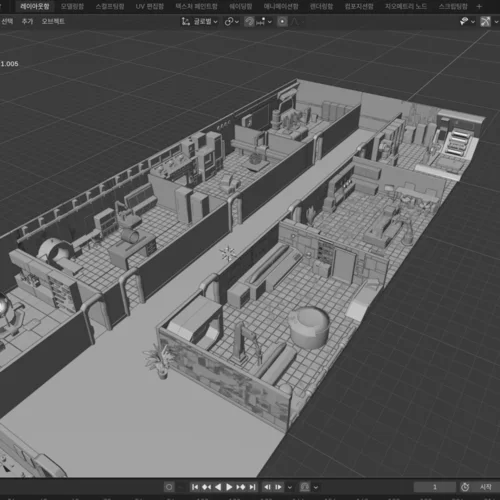Open the 셰이딩 workspace tab

(x=240, y=6)
